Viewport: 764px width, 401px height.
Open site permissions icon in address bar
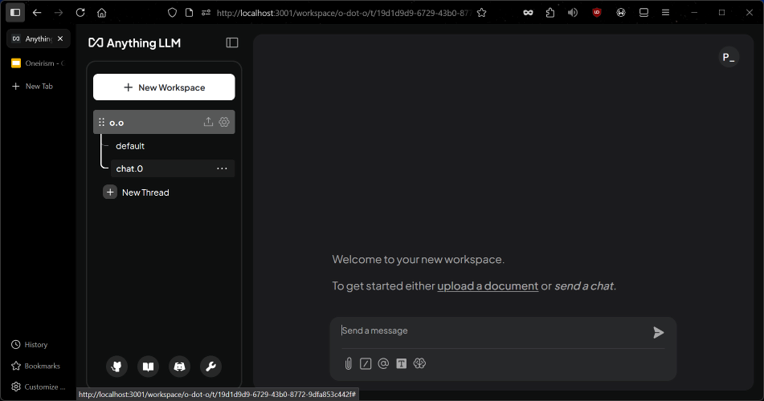[x=206, y=13]
